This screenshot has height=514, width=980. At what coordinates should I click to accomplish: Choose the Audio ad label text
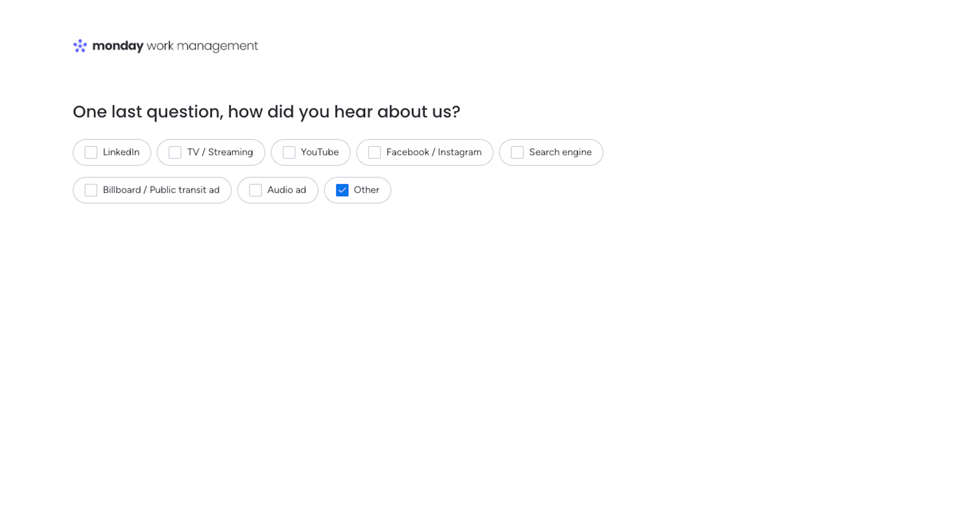[286, 190]
